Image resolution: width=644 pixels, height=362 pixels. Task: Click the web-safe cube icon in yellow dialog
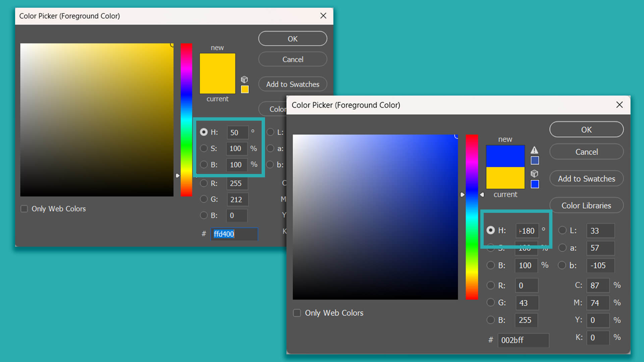tap(245, 79)
